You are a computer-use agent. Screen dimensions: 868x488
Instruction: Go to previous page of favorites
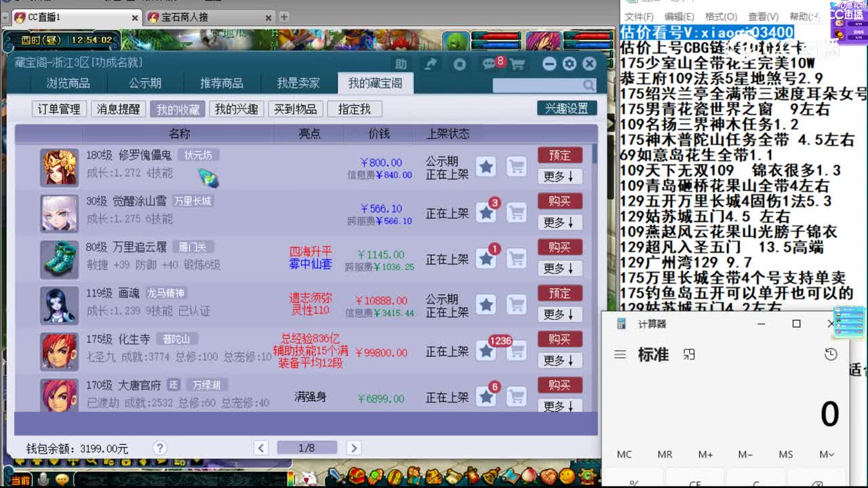(x=261, y=448)
